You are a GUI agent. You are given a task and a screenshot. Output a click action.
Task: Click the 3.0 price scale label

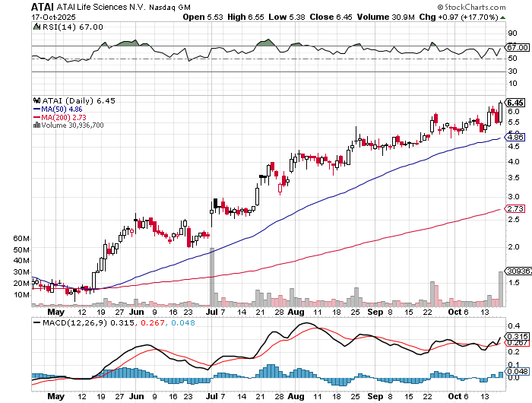(514, 197)
